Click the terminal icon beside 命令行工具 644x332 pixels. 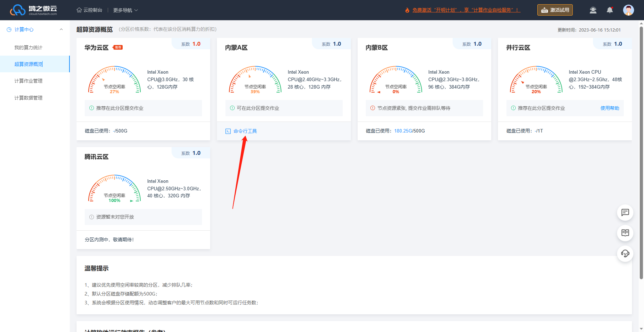coord(228,131)
